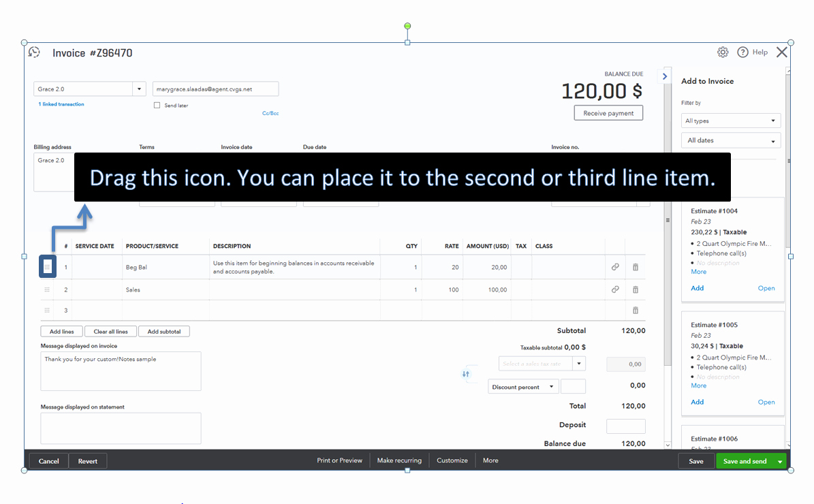Click the Message displayed on statement box
Image resolution: width=814 pixels, height=504 pixels.
click(121, 428)
